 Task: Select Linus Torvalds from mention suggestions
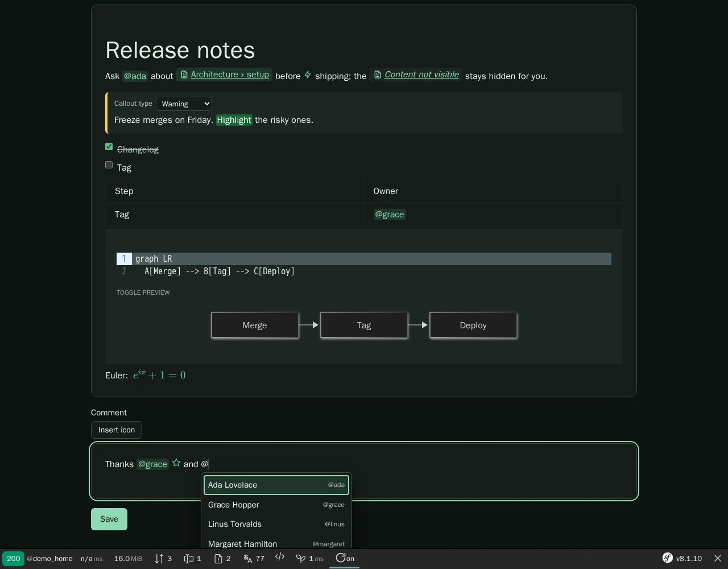click(276, 524)
